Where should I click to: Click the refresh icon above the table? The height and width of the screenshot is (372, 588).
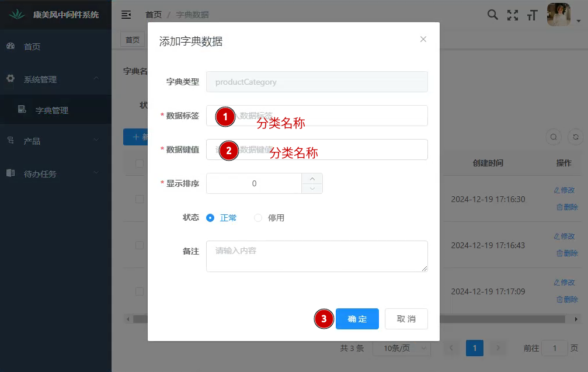coord(576,137)
